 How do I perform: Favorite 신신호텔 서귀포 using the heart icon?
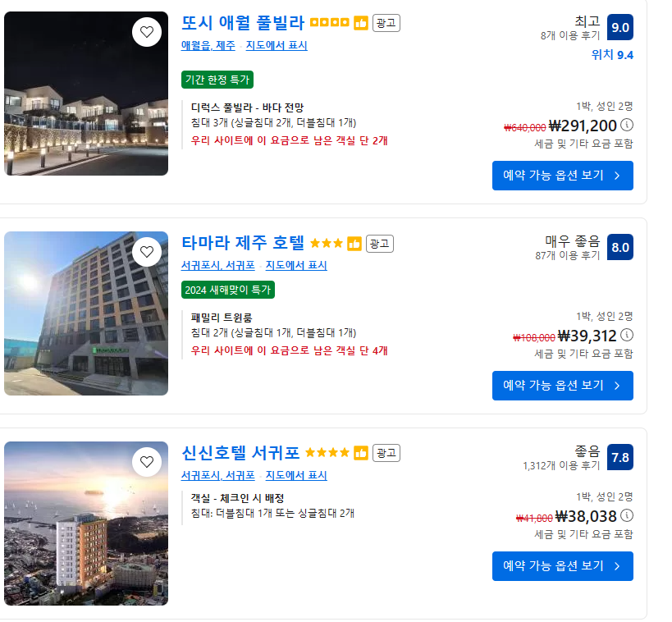click(148, 462)
